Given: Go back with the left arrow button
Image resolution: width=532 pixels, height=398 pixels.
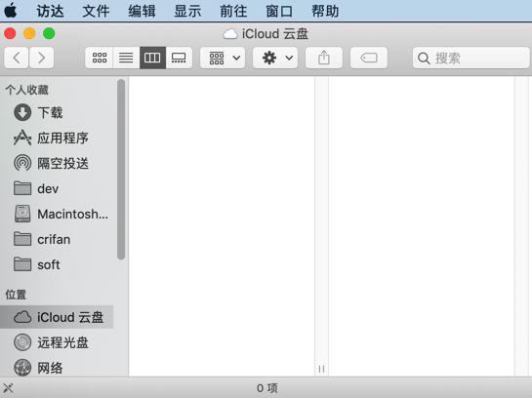Looking at the screenshot, I should (17, 58).
